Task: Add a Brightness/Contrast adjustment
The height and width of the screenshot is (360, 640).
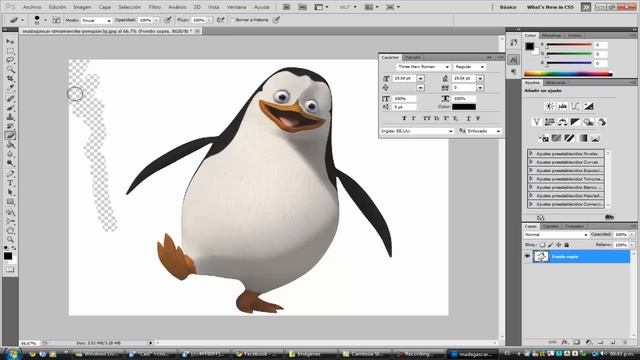Action: click(x=550, y=106)
